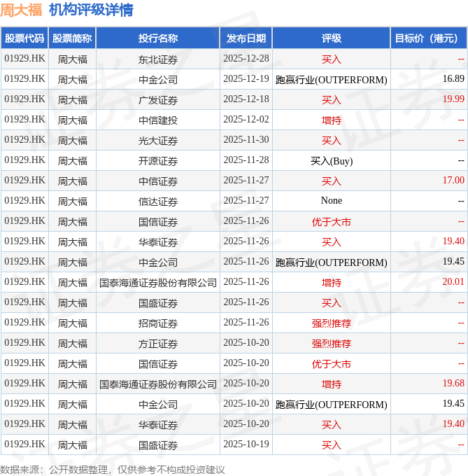Click the 投行名称 column header

(158, 38)
